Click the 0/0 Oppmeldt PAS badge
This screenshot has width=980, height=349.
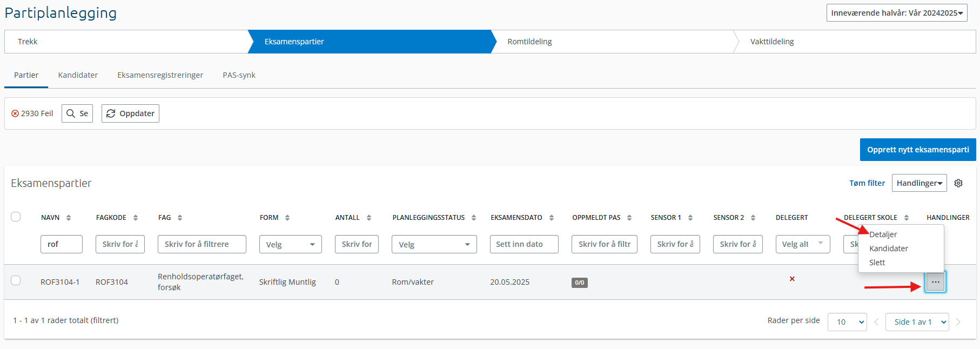click(579, 283)
